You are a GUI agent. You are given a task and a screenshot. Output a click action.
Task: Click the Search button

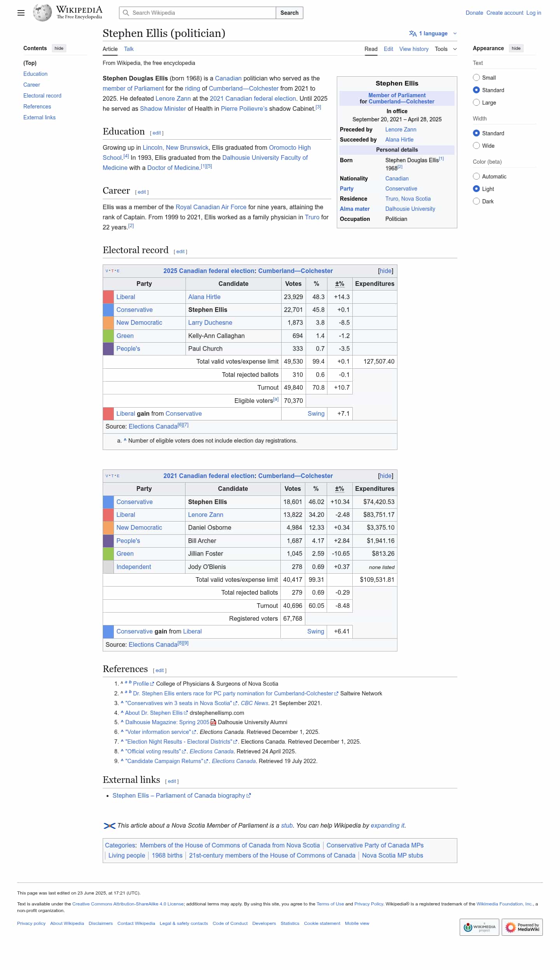(289, 13)
